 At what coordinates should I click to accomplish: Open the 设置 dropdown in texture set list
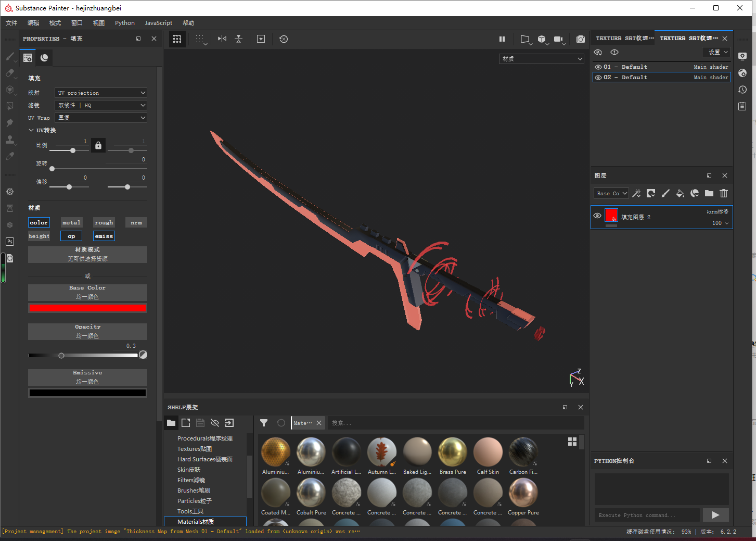(716, 52)
